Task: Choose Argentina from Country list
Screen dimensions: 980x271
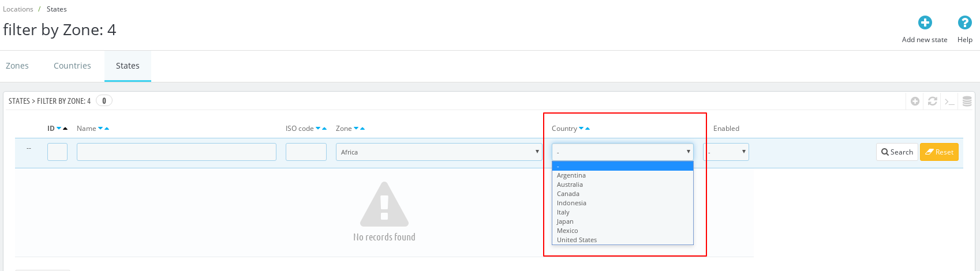Action: pyautogui.click(x=623, y=175)
